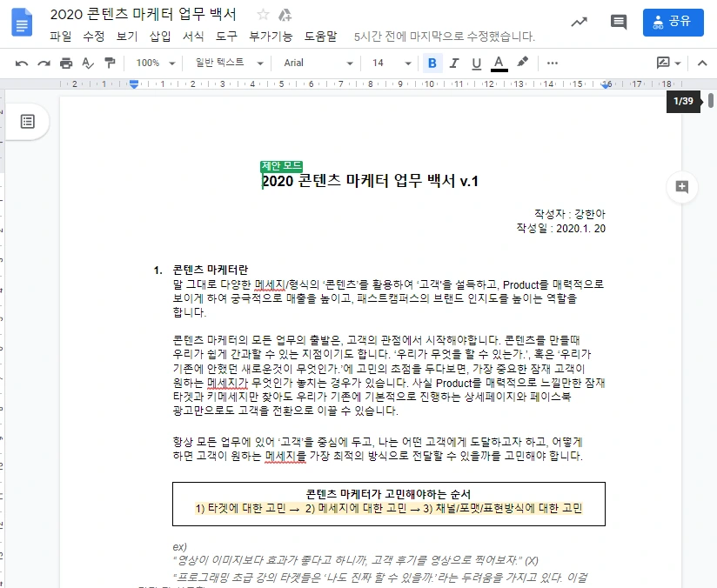Open the editing mode dropdown
717x588 pixels.
pos(668,63)
